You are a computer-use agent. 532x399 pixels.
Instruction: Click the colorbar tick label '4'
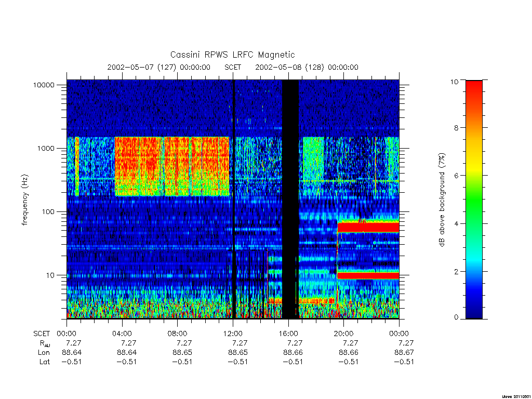456,223
